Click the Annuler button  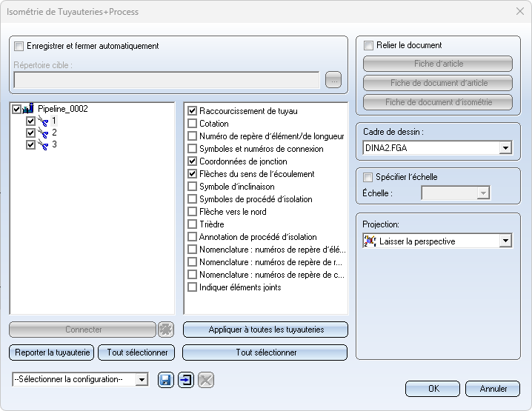493,389
